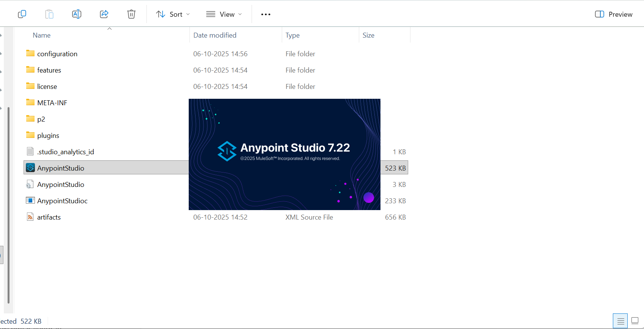
Task: Click the navigation pane vertical scrollbar
Action: pyautogui.click(x=8, y=205)
